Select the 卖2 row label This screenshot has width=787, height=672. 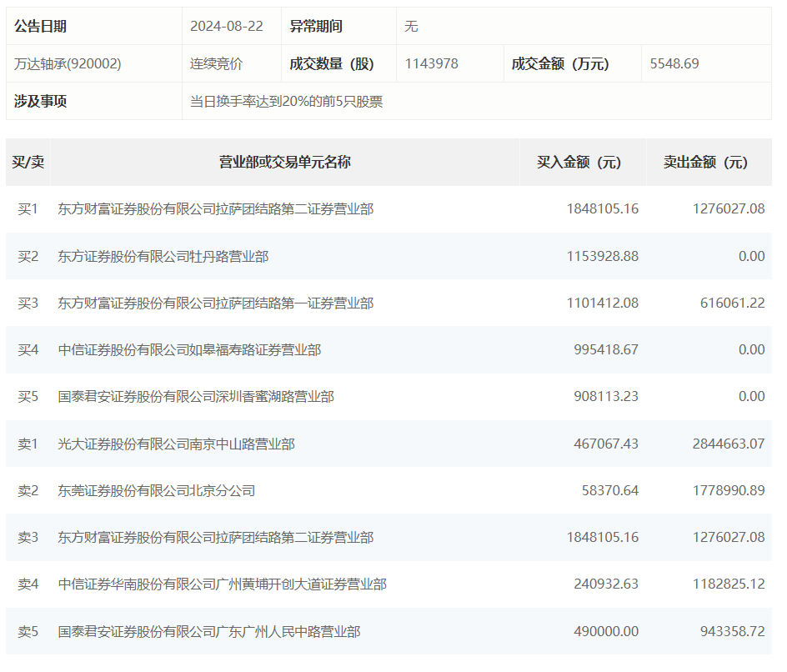click(x=28, y=491)
